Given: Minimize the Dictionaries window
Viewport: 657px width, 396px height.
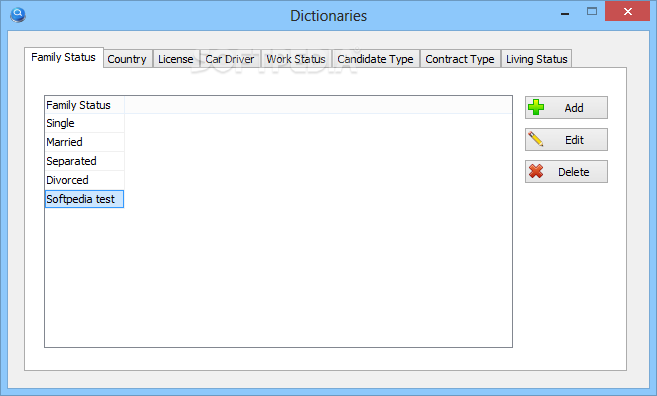Looking at the screenshot, I should coord(565,13).
